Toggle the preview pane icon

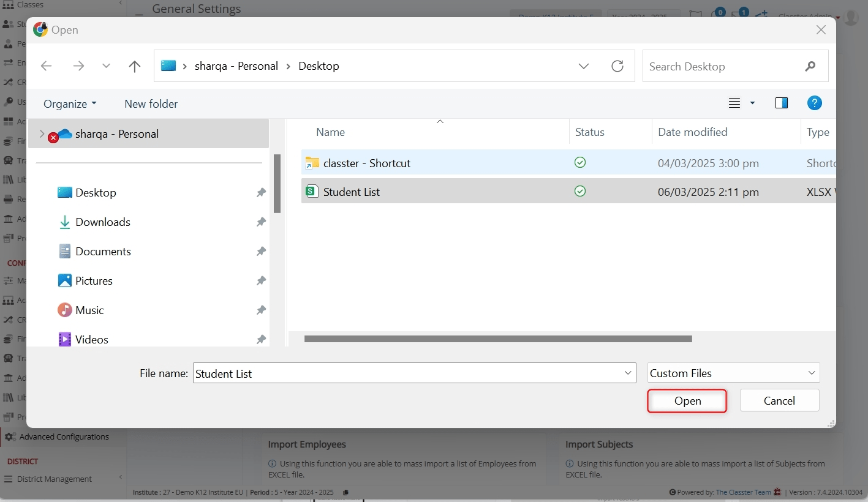click(x=781, y=103)
